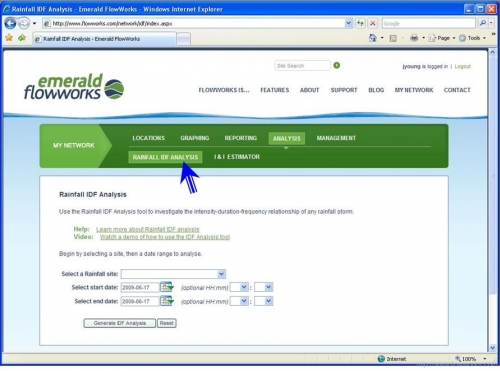
Task: Open the BLOG nav item
Action: click(376, 90)
